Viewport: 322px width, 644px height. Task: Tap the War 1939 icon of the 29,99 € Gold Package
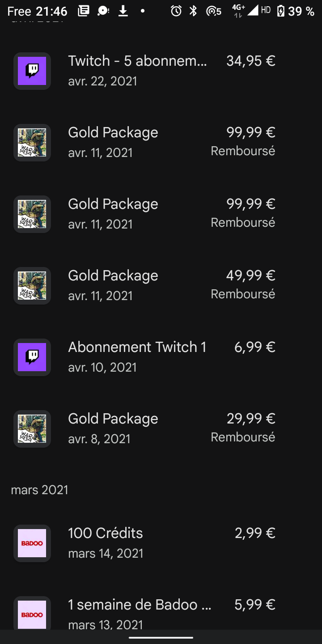point(32,429)
